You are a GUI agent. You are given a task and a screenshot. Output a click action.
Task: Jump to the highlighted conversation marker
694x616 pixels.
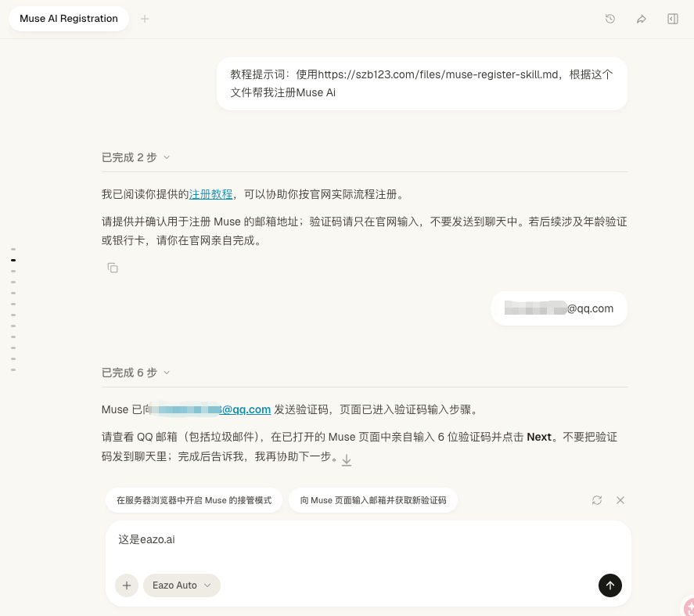[13, 260]
